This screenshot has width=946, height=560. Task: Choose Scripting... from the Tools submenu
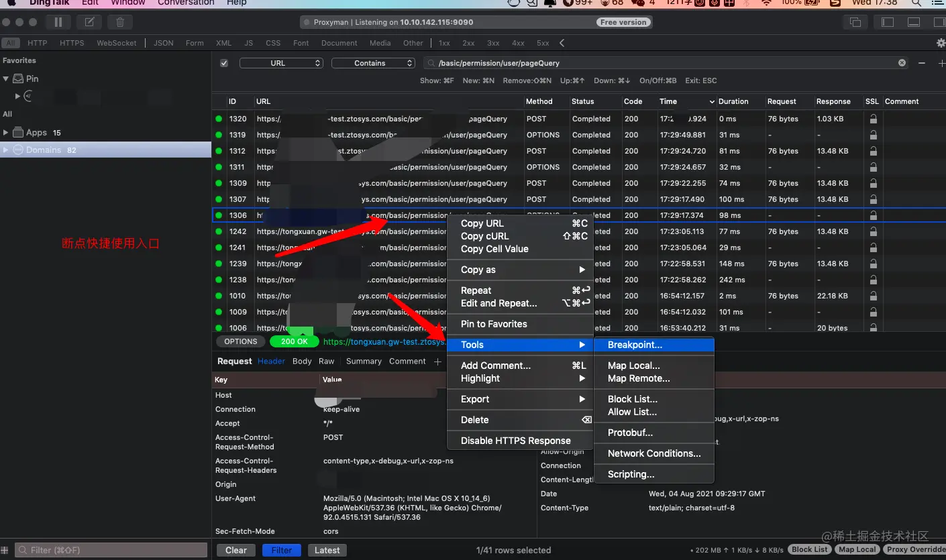tap(654, 474)
